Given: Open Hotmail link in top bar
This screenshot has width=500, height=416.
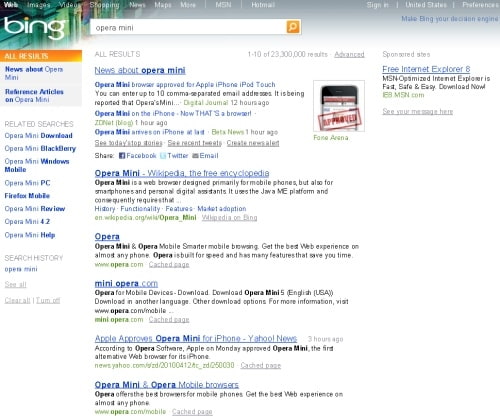Looking at the screenshot, I should click(263, 5).
